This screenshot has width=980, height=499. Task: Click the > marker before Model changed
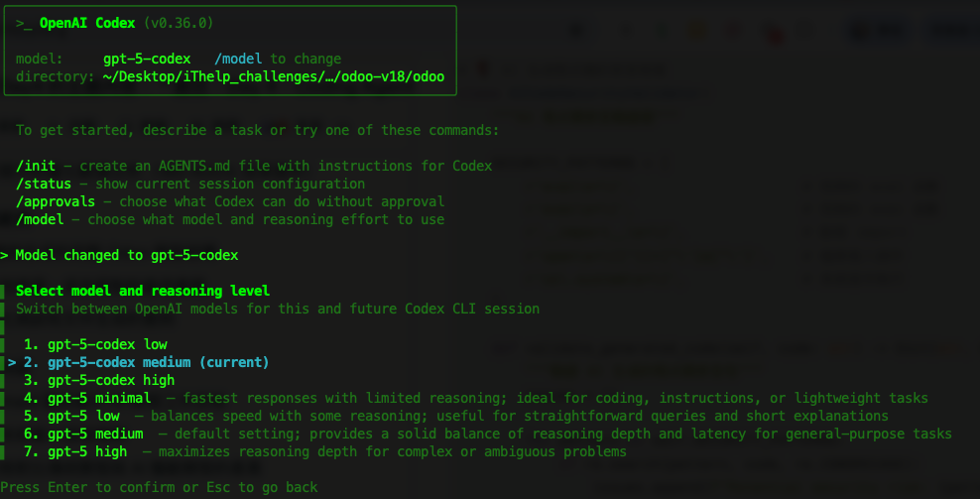click(4, 255)
